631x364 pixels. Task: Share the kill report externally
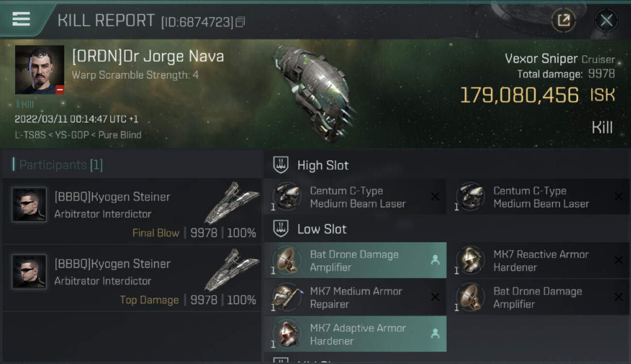pos(564,20)
